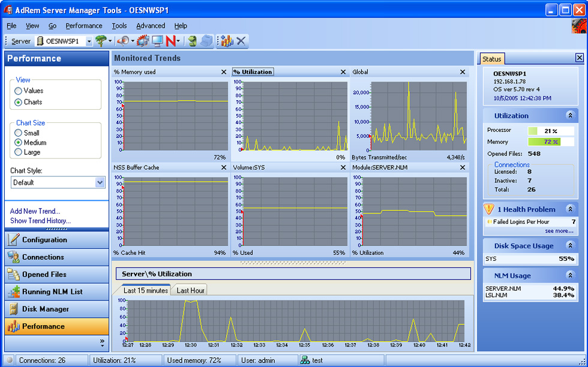The image size is (588, 367).
Task: Select the Charts view radio button
Action: 18,102
